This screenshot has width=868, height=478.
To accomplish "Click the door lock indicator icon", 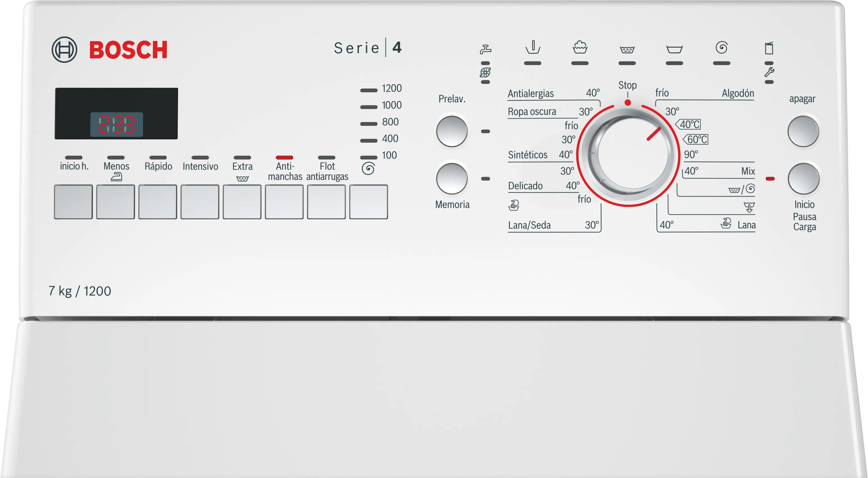I will tap(769, 48).
